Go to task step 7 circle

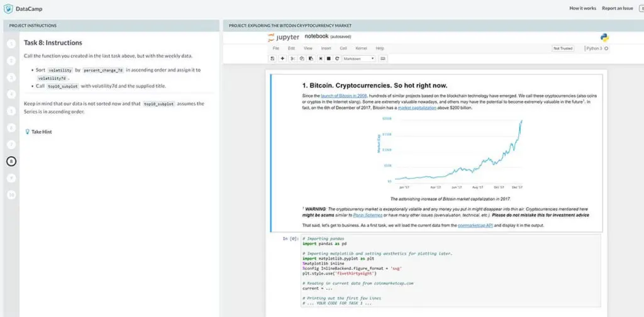point(11,145)
